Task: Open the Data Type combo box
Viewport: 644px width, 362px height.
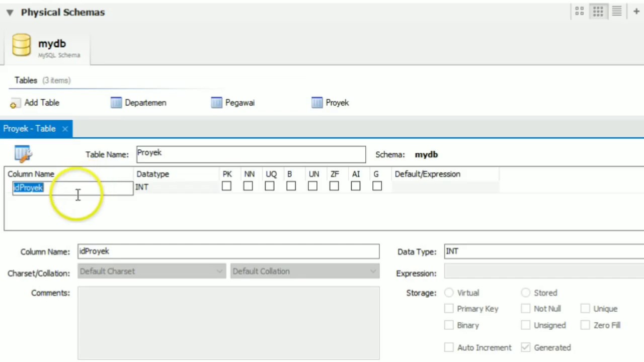Action: (544, 251)
